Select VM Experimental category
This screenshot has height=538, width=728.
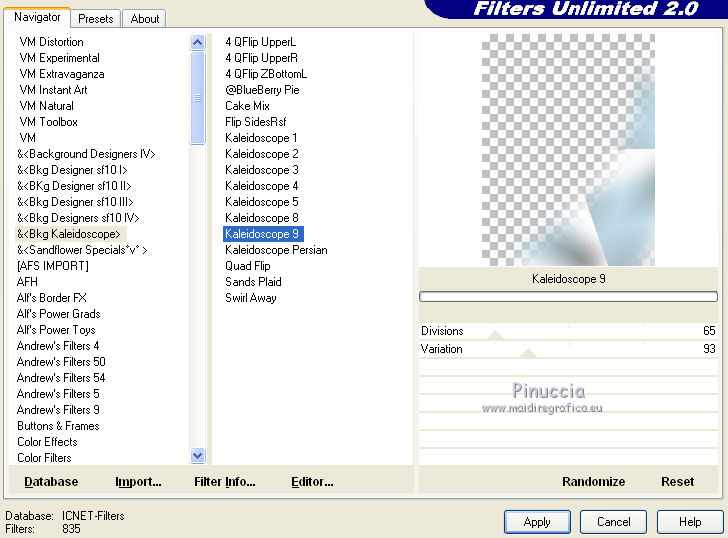59,58
